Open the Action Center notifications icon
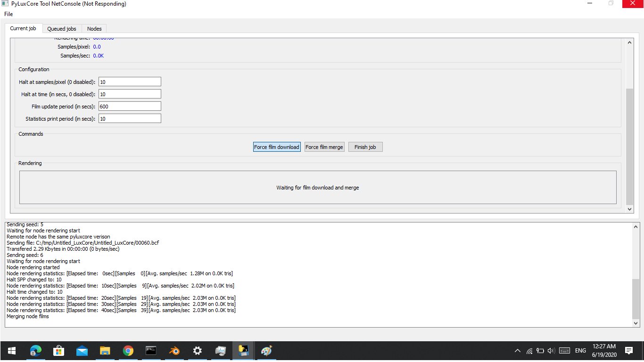The image size is (644, 362). tap(628, 351)
